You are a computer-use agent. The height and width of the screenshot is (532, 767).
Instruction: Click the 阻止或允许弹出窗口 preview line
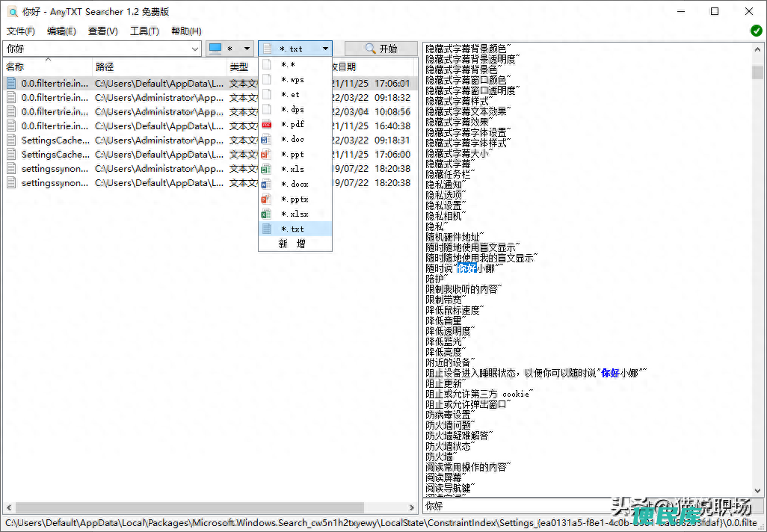468,404
